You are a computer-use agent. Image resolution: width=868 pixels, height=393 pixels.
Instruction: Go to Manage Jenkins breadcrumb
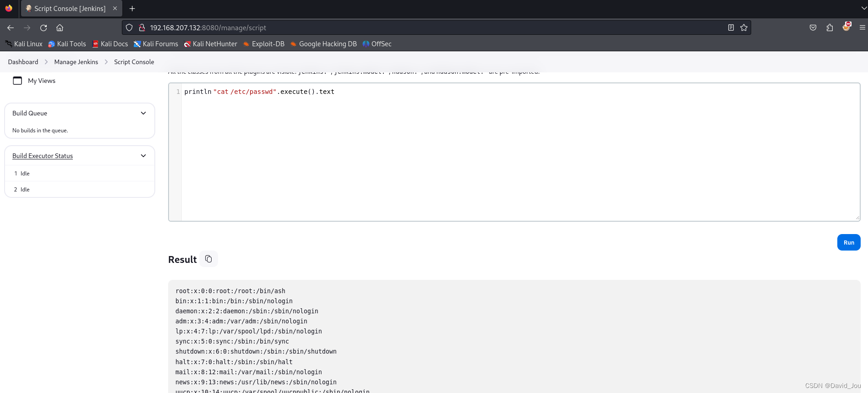tap(76, 62)
